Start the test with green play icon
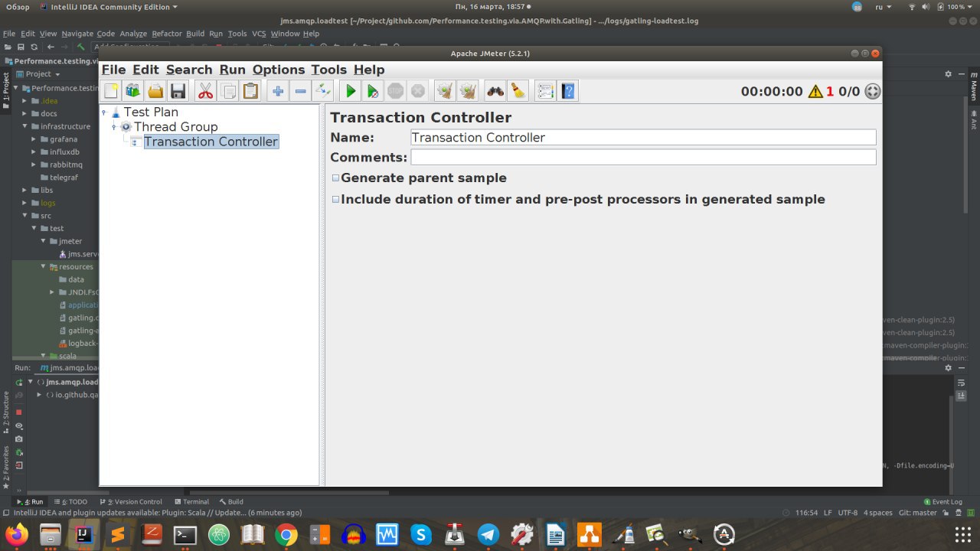This screenshot has height=551, width=980. (x=350, y=91)
